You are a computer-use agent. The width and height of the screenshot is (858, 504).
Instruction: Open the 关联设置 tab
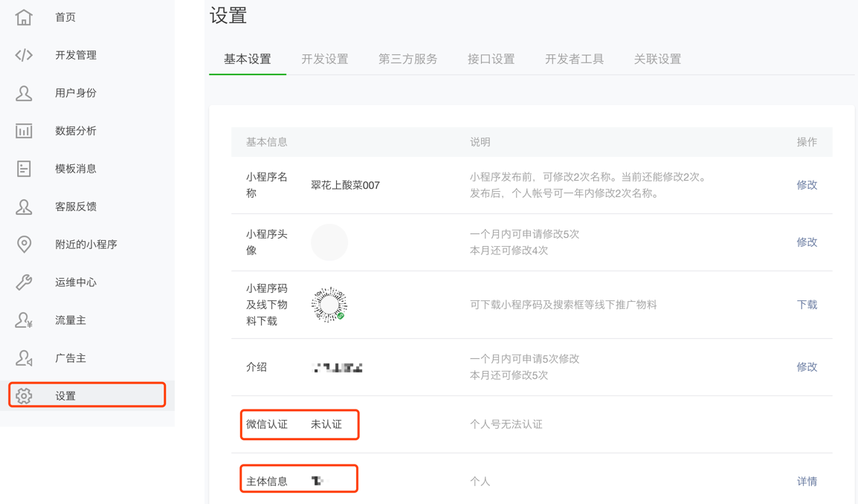(x=658, y=59)
